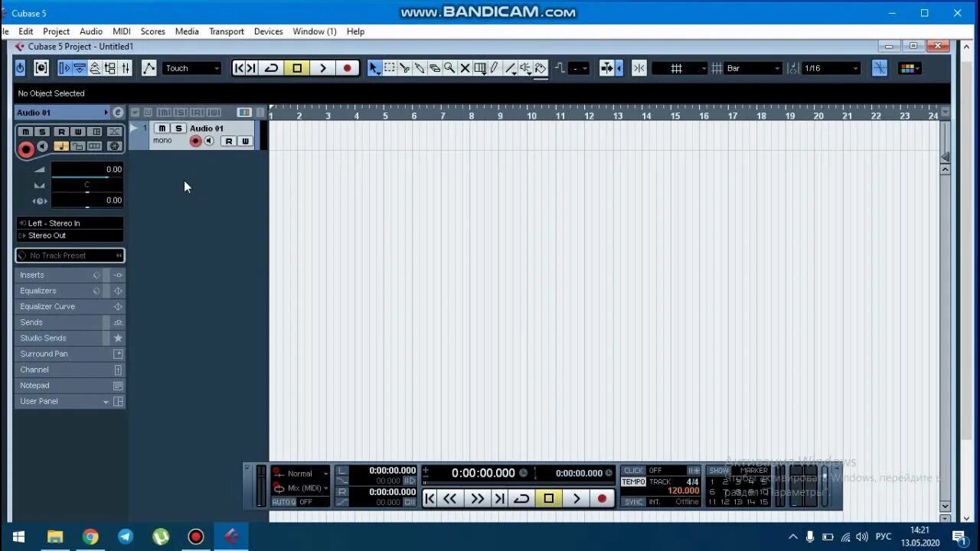Viewport: 980px width, 551px height.
Task: Toggle the CLICK metronome button
Action: (634, 471)
